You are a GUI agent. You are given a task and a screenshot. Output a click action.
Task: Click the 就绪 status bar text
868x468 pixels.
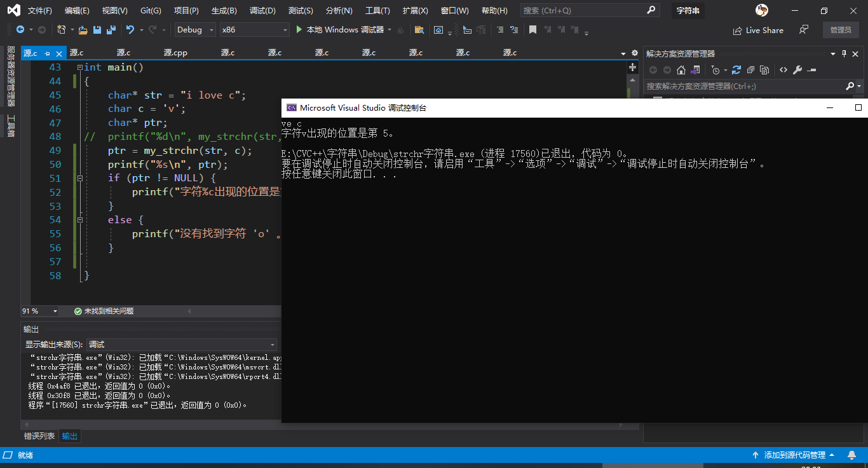[25, 455]
